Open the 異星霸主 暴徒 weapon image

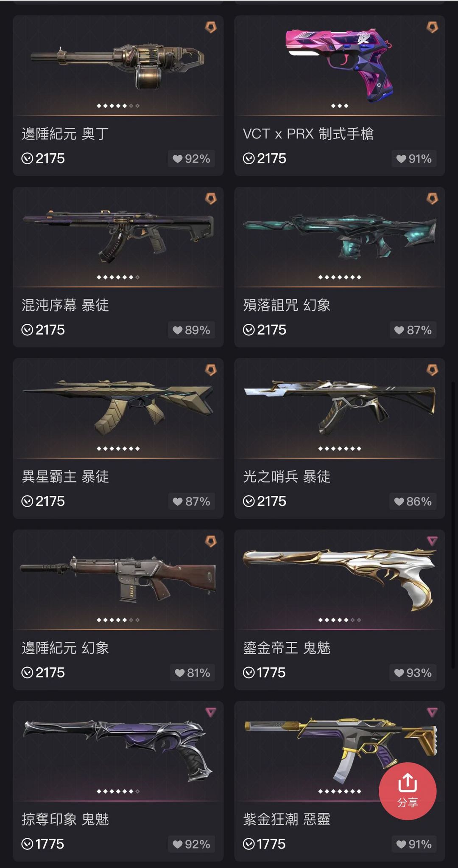pyautogui.click(x=118, y=407)
